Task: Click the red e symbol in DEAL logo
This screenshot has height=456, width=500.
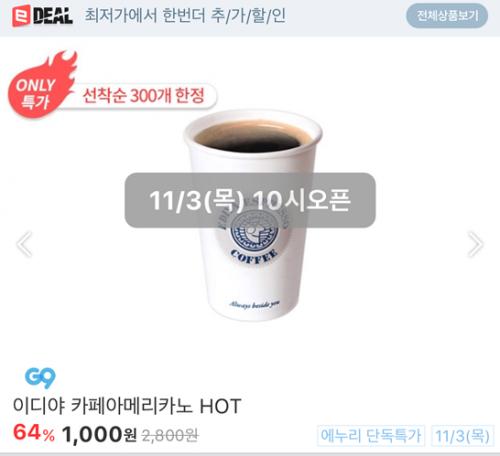Action: (21, 16)
